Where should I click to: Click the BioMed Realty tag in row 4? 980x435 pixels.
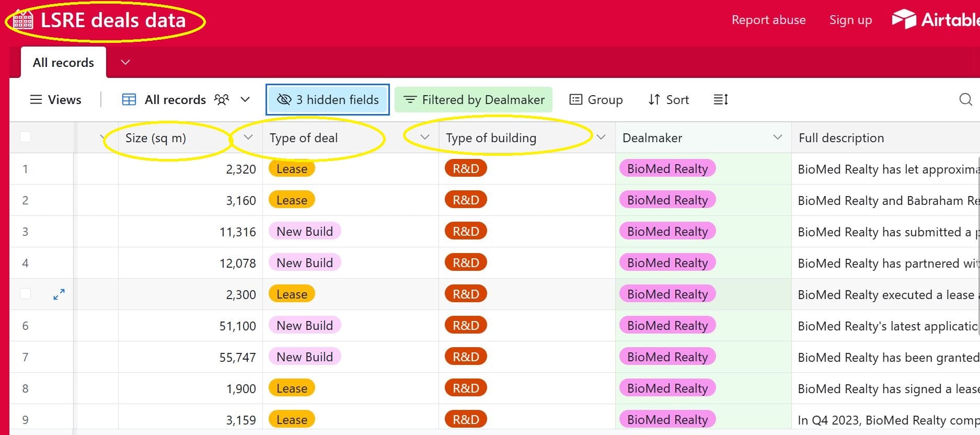click(667, 262)
